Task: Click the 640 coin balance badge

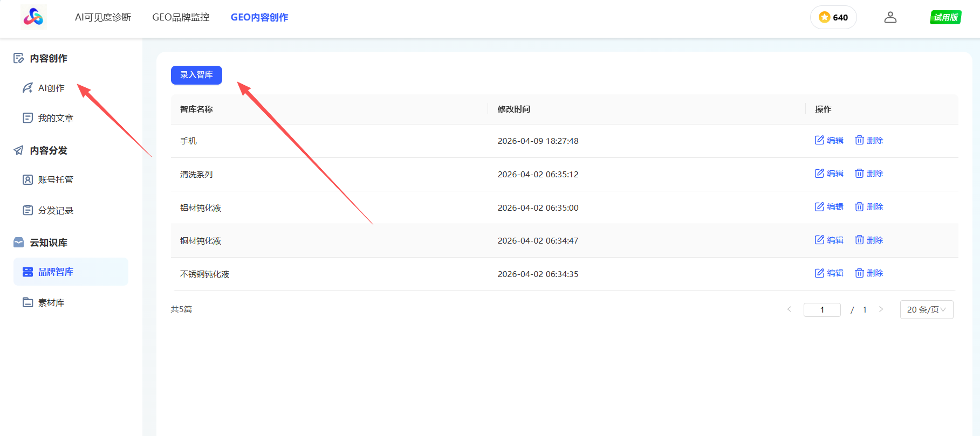Action: pos(833,17)
